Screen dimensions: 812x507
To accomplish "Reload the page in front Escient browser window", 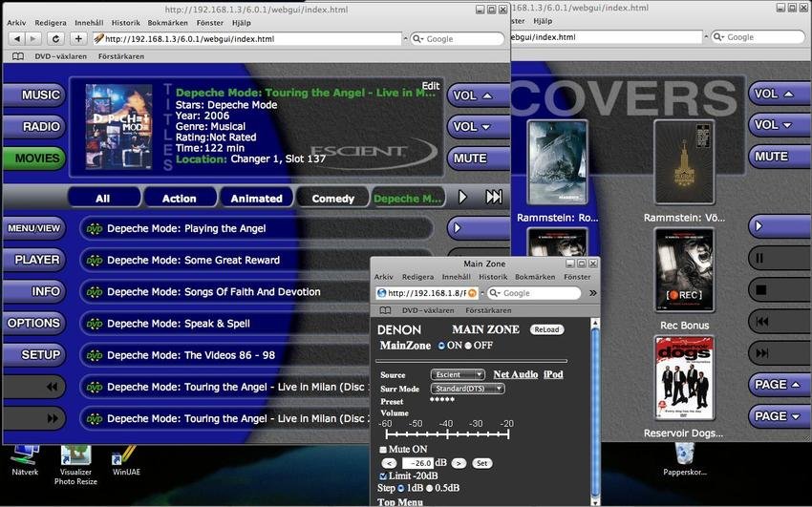I will pos(55,39).
